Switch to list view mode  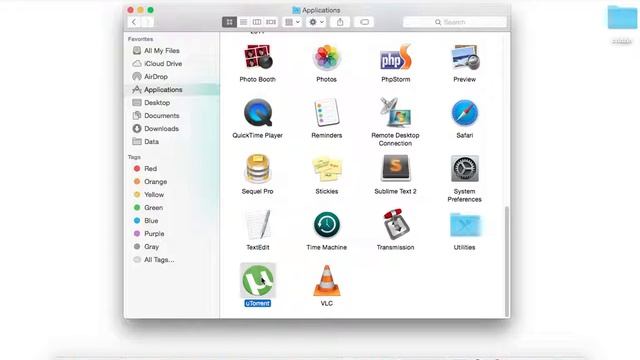click(x=243, y=22)
